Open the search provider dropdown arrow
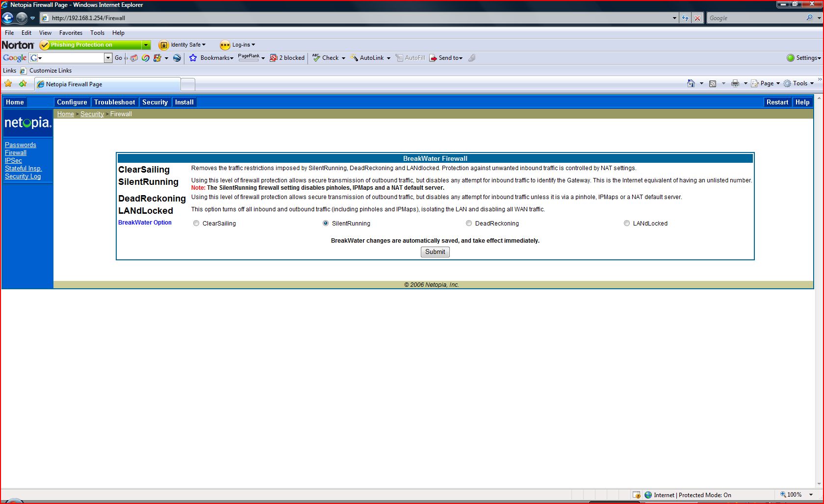Screen dimensions: 824x504 coord(819,18)
